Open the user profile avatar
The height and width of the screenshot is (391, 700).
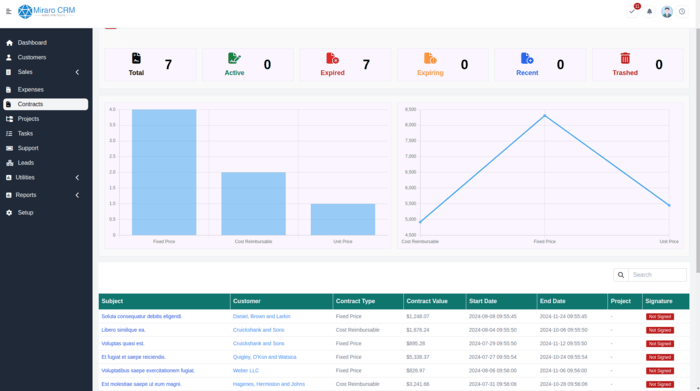coord(667,12)
